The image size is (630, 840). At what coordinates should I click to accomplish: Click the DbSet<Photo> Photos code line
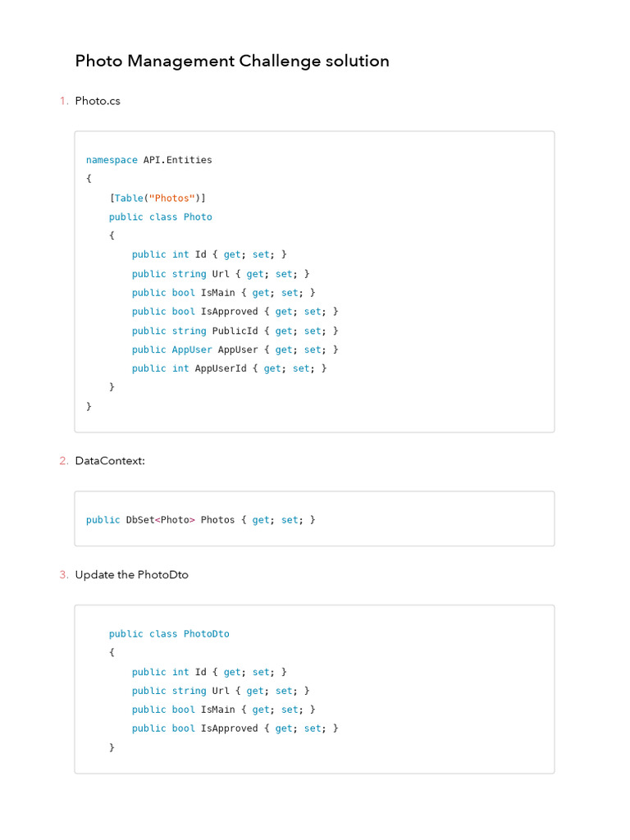200,520
